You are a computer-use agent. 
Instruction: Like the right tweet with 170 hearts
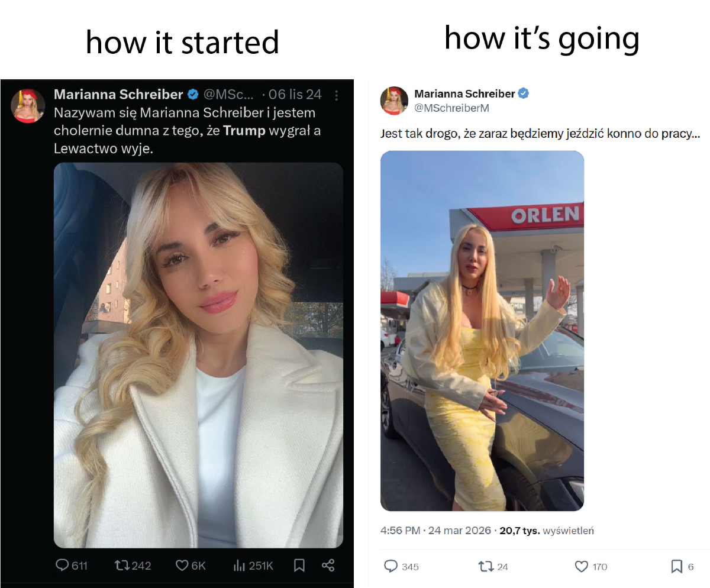click(591, 566)
